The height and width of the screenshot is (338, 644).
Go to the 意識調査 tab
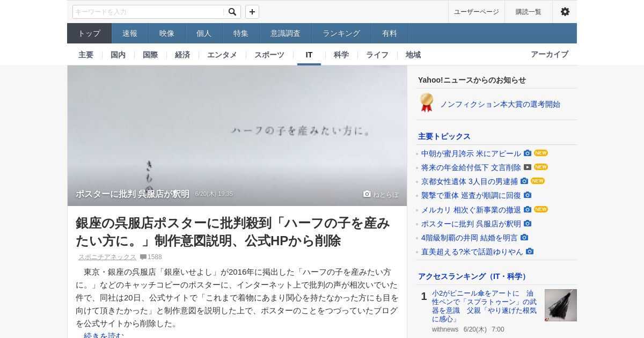pyautogui.click(x=286, y=33)
